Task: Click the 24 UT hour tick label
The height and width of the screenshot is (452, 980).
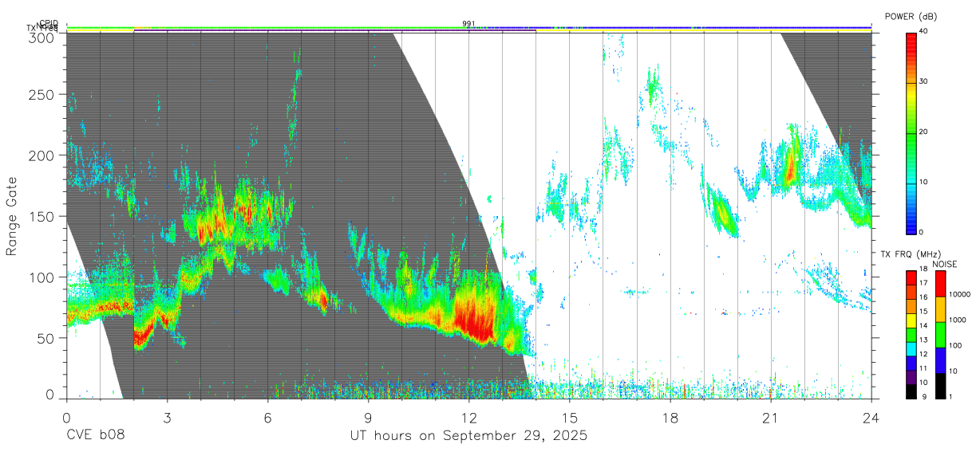Action: [871, 418]
